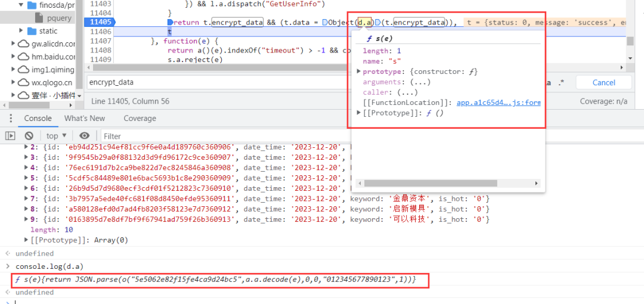Click the 'f s(e)' popup header
Screen dimensions: 644x304
[x=379, y=39]
